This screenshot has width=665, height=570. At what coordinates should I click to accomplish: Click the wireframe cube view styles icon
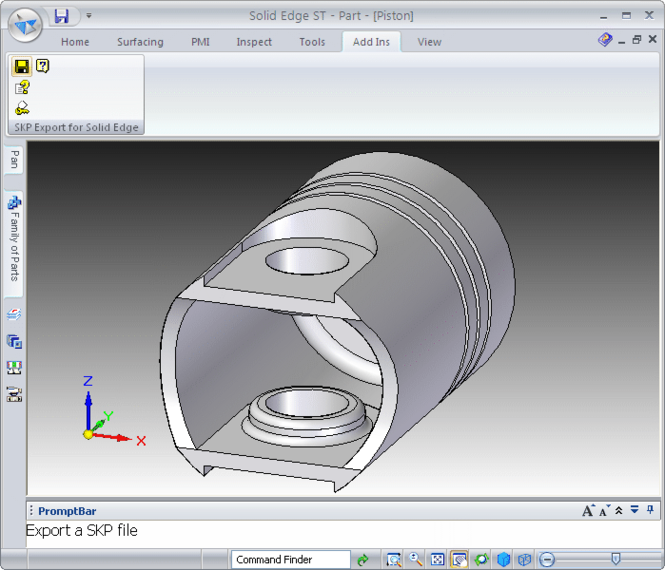525,560
